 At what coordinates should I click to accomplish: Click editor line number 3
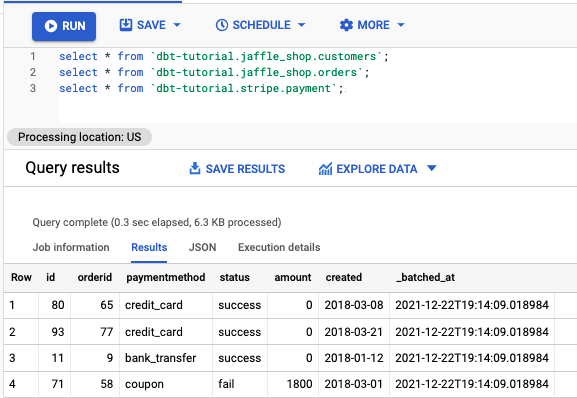tap(33, 88)
